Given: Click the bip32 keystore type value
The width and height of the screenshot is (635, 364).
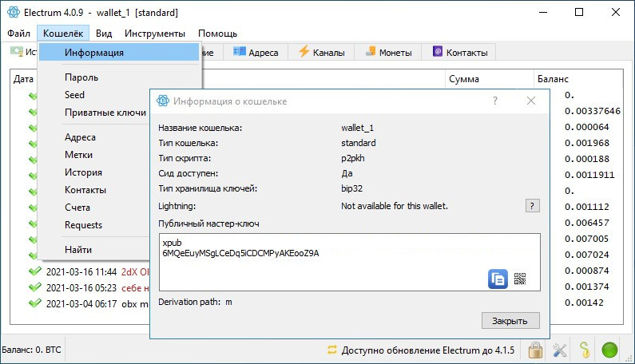Looking at the screenshot, I should coord(352,188).
